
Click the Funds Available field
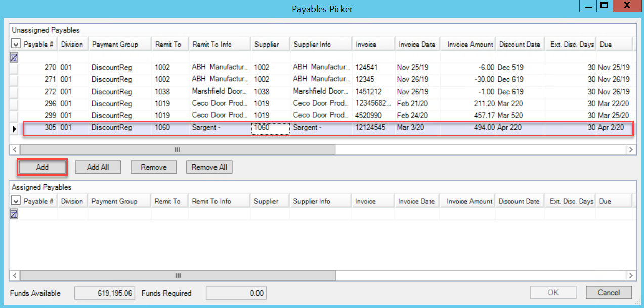pos(105,293)
